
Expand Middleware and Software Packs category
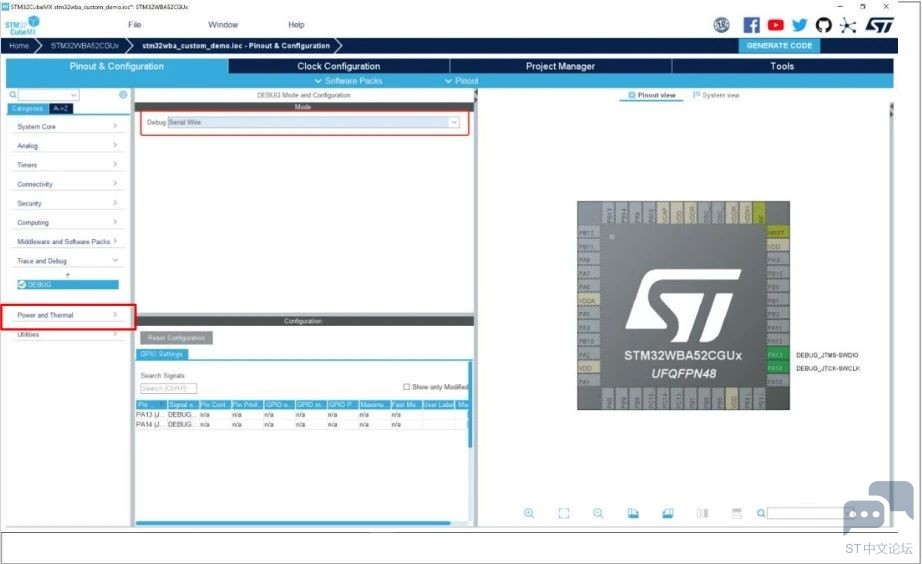click(67, 242)
